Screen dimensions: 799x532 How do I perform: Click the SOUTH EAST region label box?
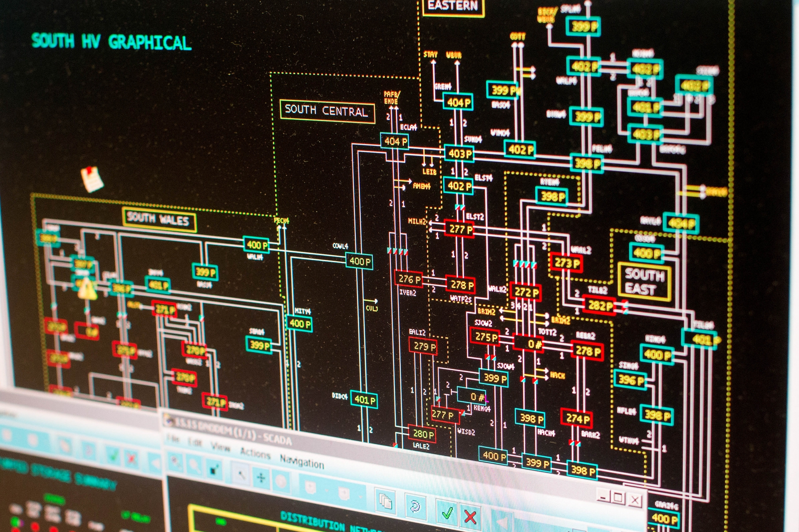[x=644, y=282]
